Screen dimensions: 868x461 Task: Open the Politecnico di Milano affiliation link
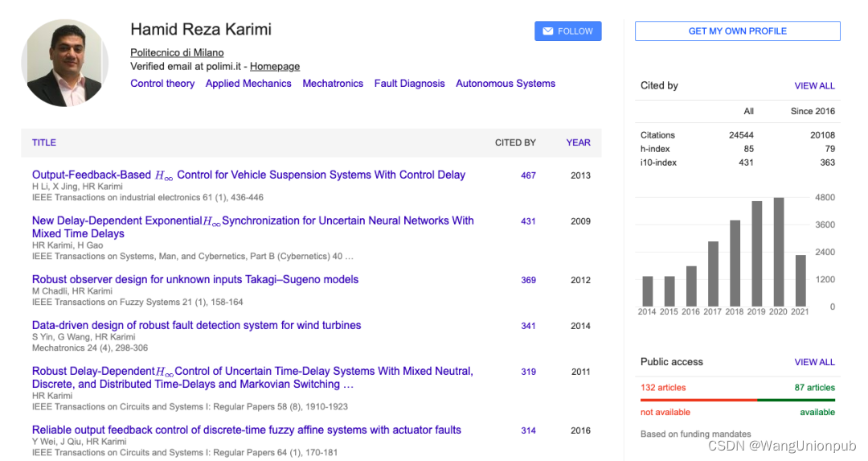[177, 52]
